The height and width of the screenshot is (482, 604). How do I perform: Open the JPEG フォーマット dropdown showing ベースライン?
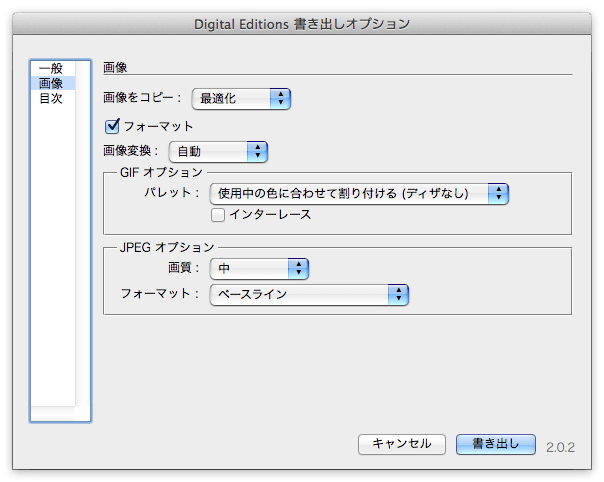tap(309, 295)
